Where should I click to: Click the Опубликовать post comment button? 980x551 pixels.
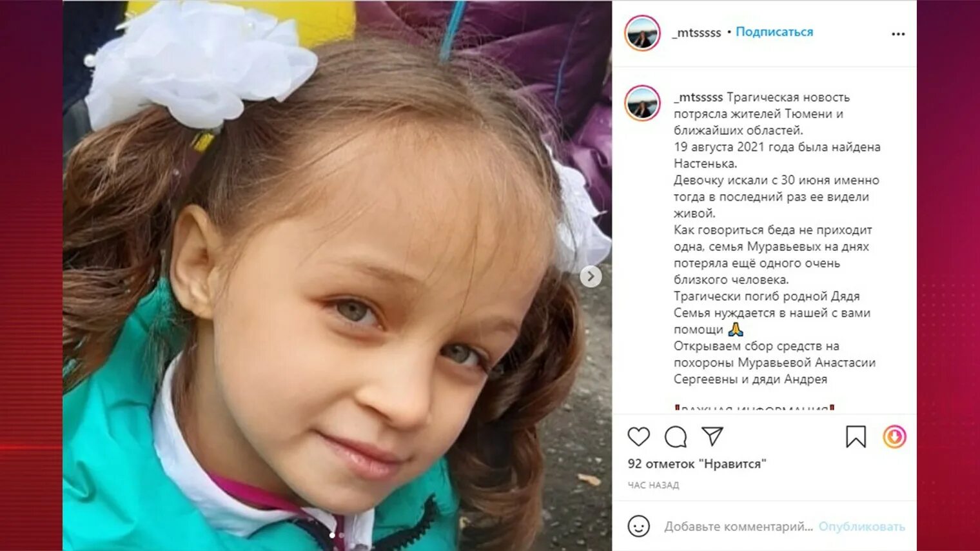coord(861,526)
